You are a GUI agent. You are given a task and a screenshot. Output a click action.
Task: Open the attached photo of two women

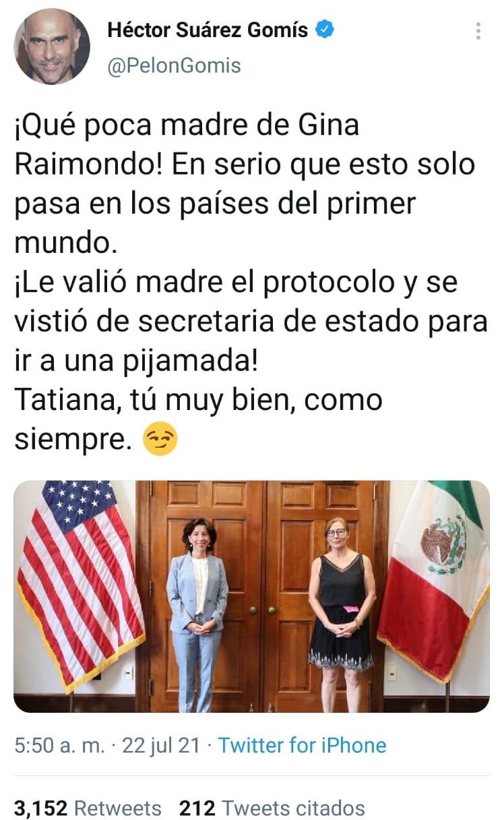[251, 596]
